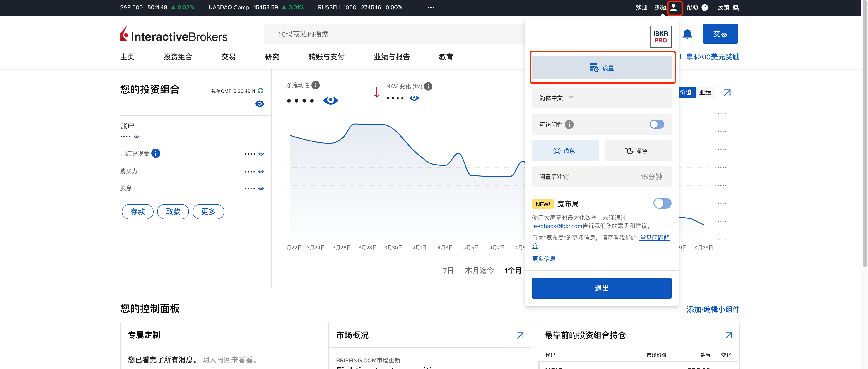Click the 代码或站内搜索 search field

click(394, 34)
